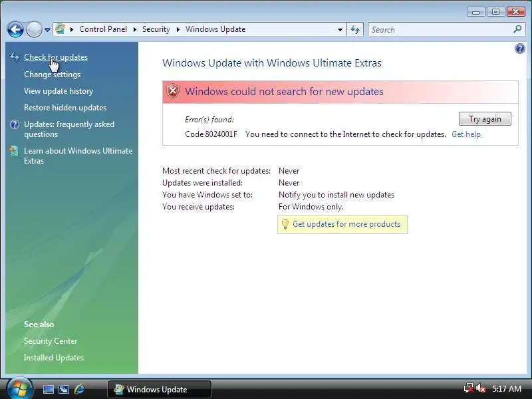Click 'For Windows only.' text
532x399 pixels.
click(311, 207)
